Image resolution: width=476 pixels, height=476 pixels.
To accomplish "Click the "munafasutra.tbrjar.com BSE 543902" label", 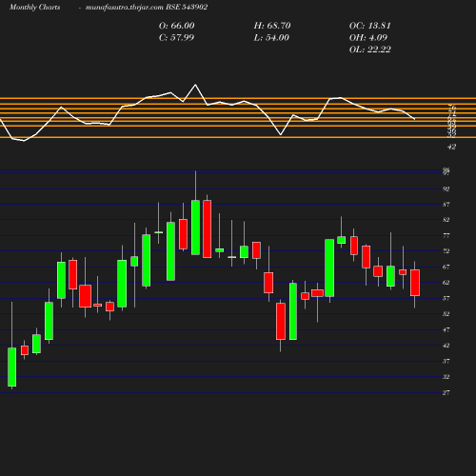I will coord(147,7).
